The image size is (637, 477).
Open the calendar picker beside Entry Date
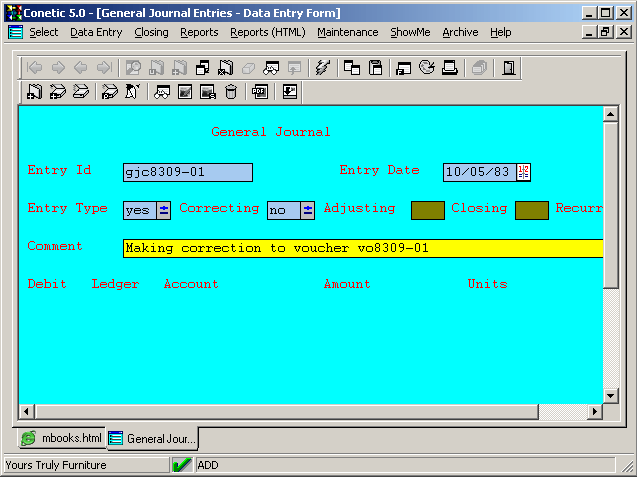point(523,172)
